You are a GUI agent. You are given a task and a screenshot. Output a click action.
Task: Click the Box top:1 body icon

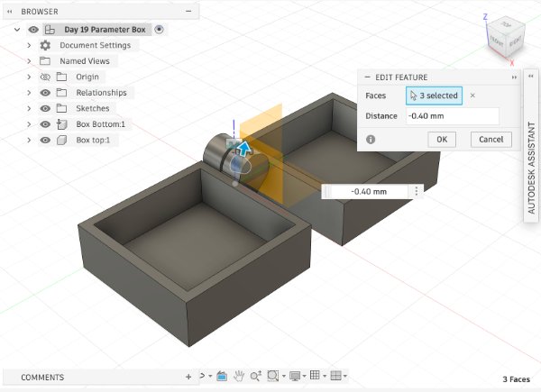[61, 140]
